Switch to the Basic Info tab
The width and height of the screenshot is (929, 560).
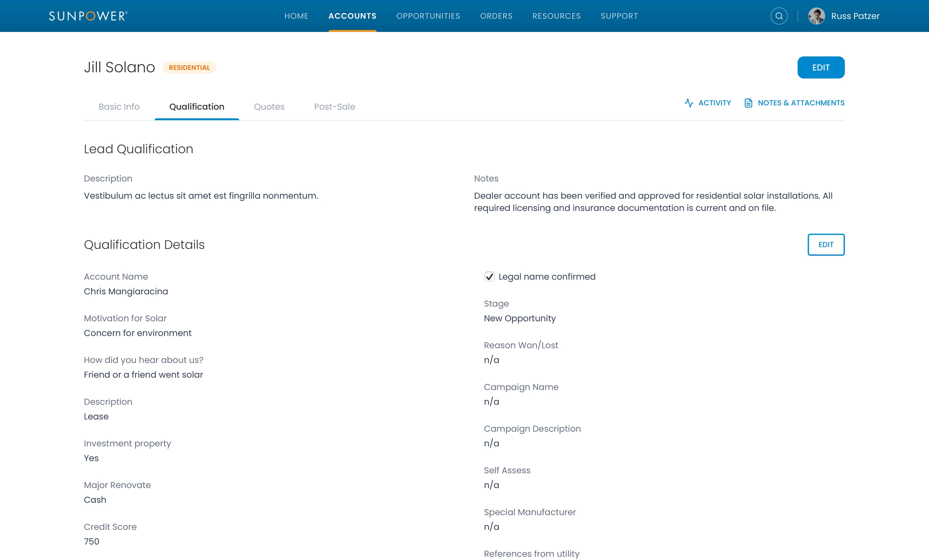click(119, 107)
